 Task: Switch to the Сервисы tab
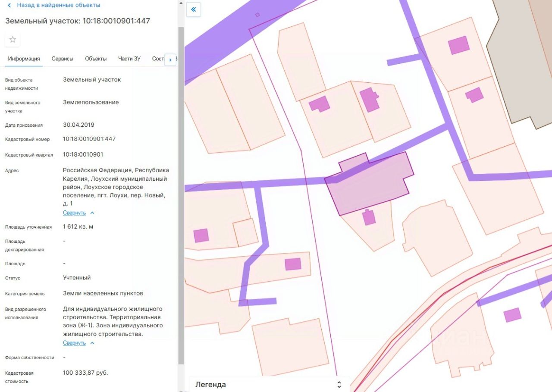[63, 59]
